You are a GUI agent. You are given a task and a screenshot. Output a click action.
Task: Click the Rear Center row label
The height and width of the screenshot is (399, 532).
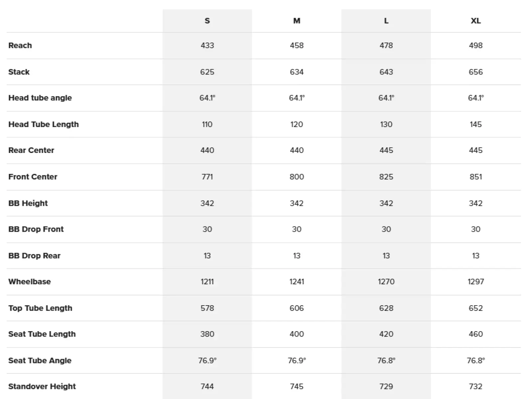click(x=31, y=150)
